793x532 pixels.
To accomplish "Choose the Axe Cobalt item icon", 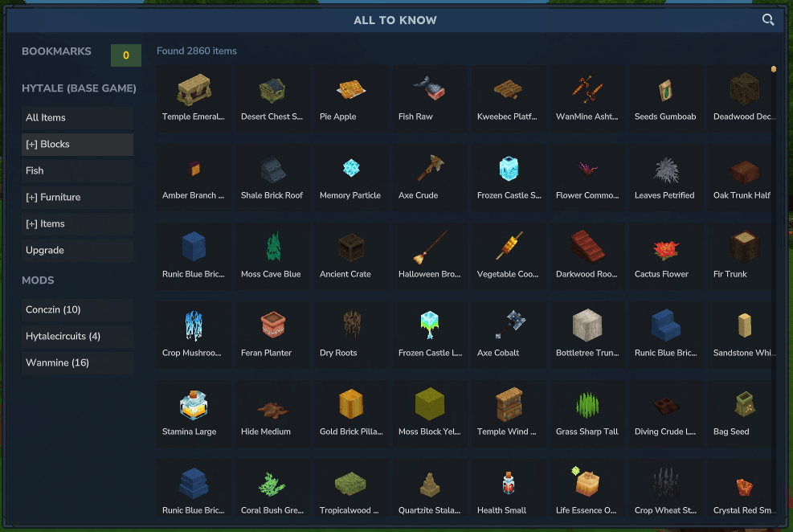I will pyautogui.click(x=509, y=325).
